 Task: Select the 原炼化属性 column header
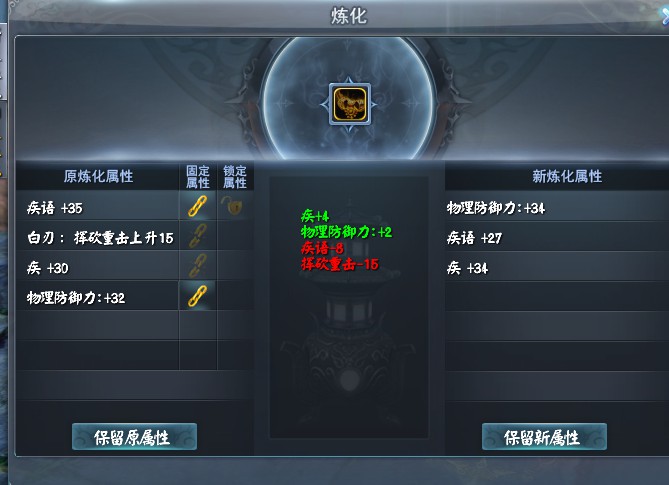(98, 176)
